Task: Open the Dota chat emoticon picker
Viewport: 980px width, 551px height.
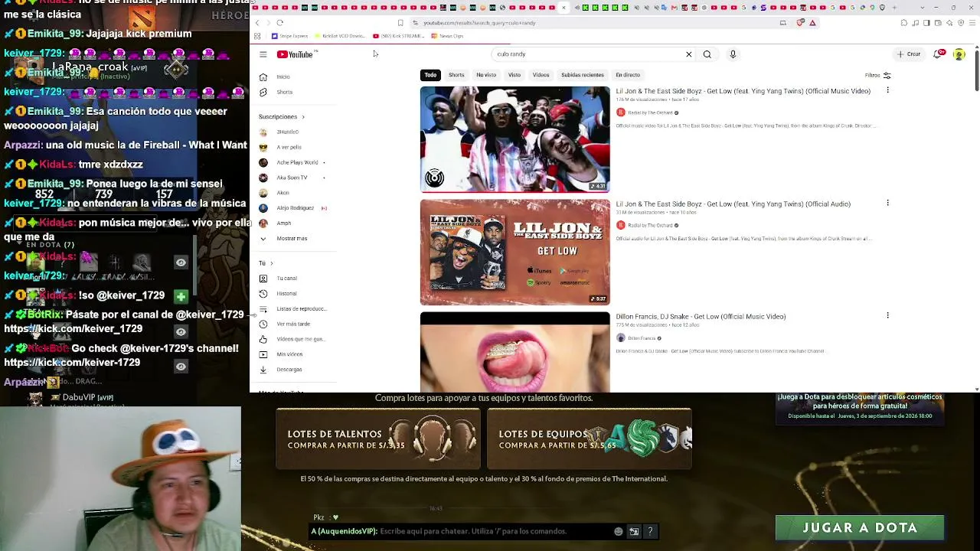Action: pyautogui.click(x=619, y=531)
